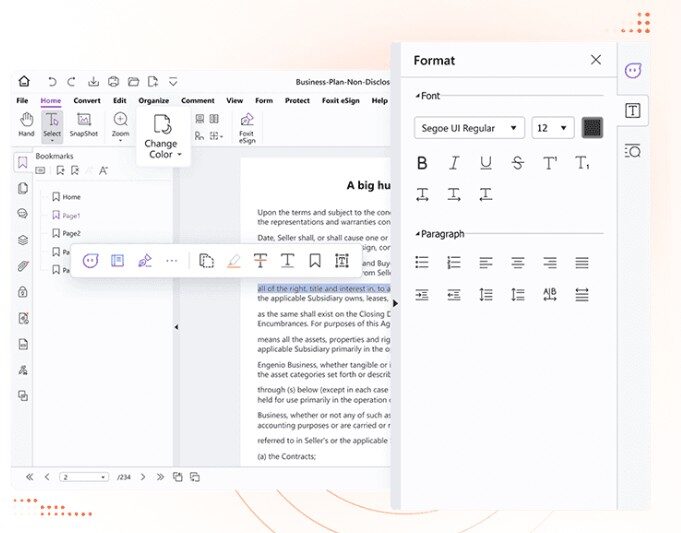Click the highlight pen icon in floating toolbar

click(x=233, y=261)
